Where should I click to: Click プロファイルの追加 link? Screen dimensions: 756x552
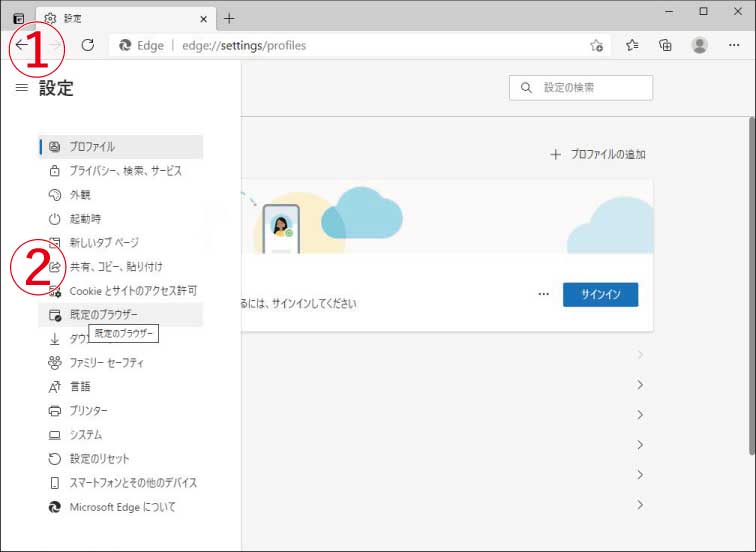coord(598,155)
